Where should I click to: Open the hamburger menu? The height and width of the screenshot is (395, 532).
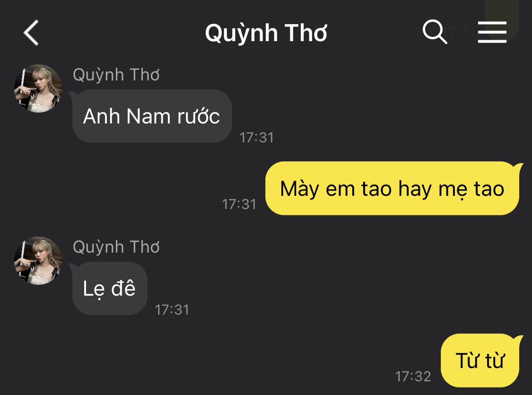492,32
